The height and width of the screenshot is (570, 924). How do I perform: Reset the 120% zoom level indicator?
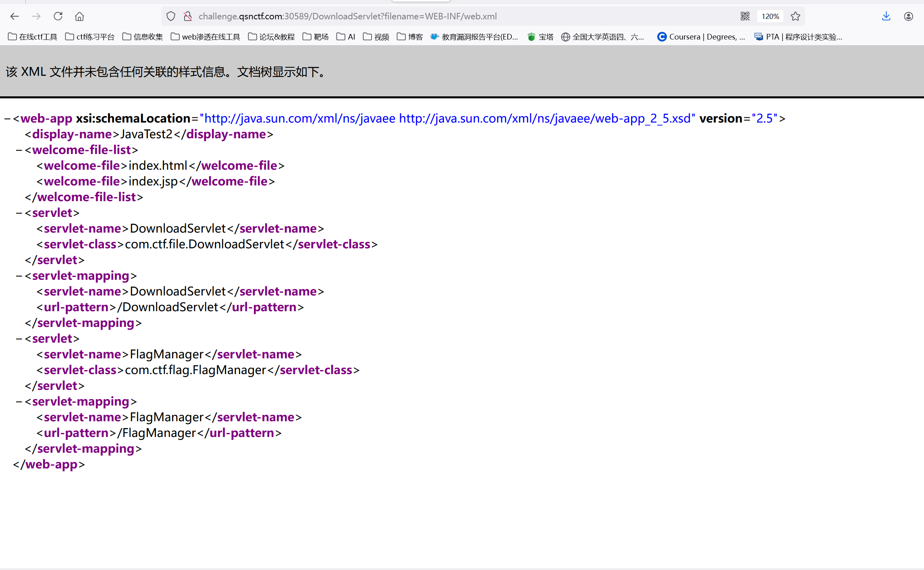pos(770,16)
